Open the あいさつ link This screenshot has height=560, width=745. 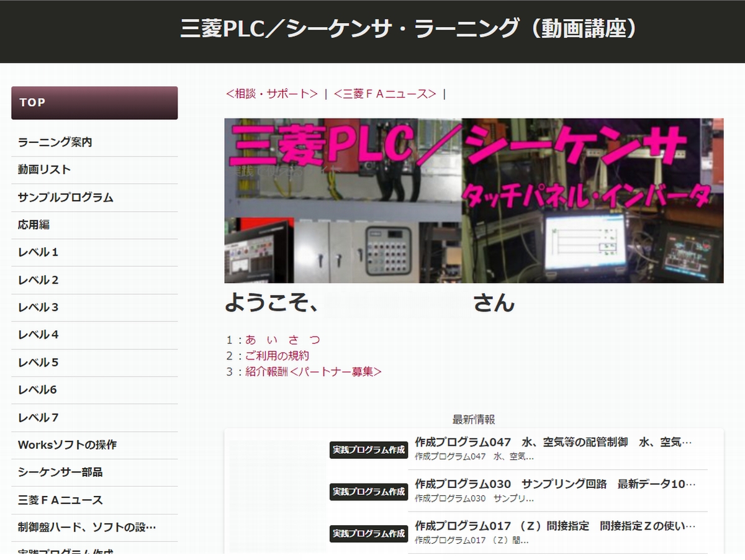coord(283,340)
